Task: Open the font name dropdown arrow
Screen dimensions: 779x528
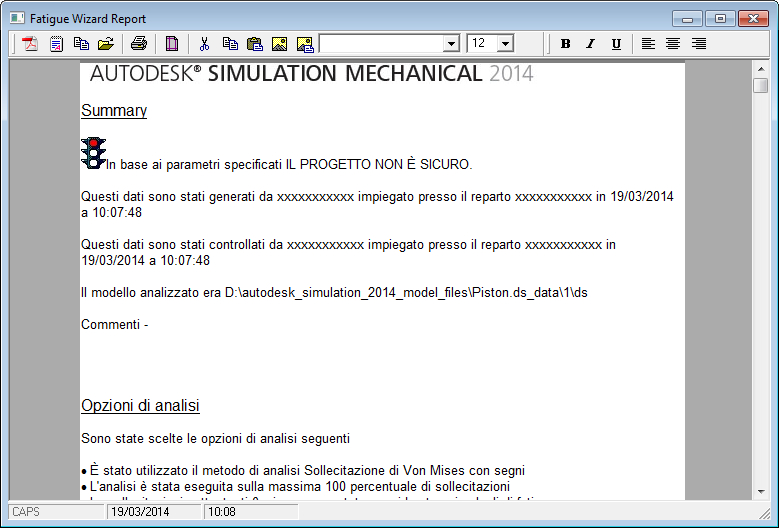Action: [451, 44]
